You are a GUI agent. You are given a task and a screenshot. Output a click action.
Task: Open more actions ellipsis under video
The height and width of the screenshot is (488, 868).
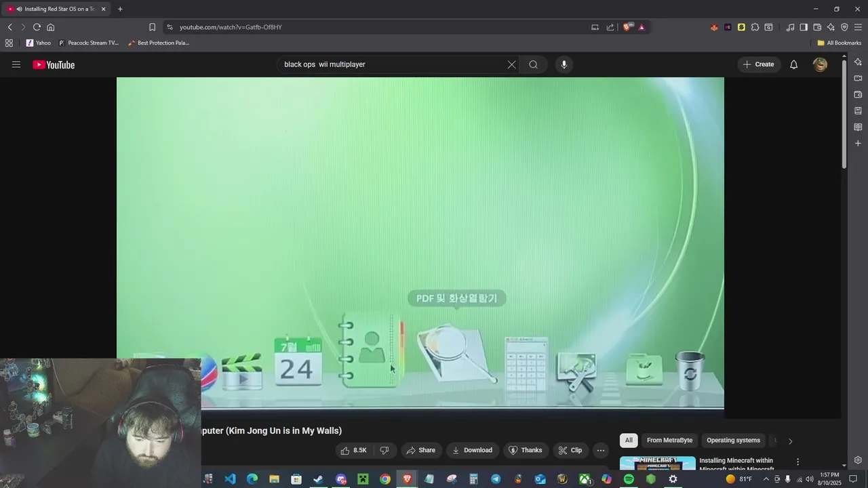pyautogui.click(x=600, y=450)
